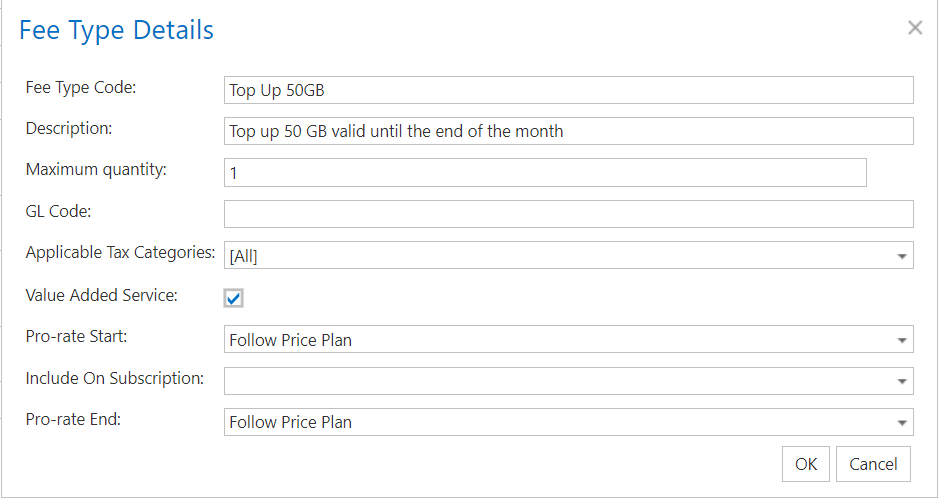The image size is (938, 499).
Task: Click the "Value Added Service:" text label
Action: click(x=102, y=295)
